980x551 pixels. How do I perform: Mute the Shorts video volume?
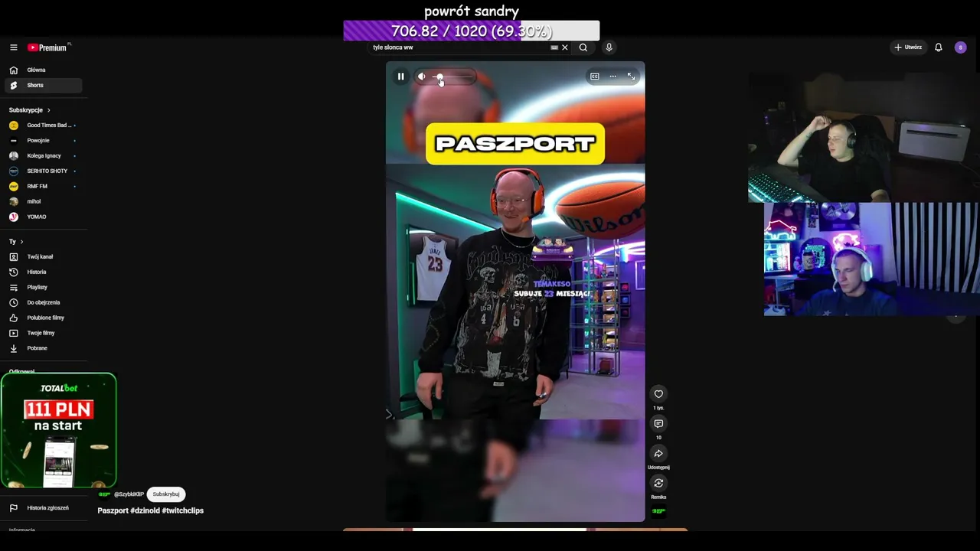pos(421,77)
